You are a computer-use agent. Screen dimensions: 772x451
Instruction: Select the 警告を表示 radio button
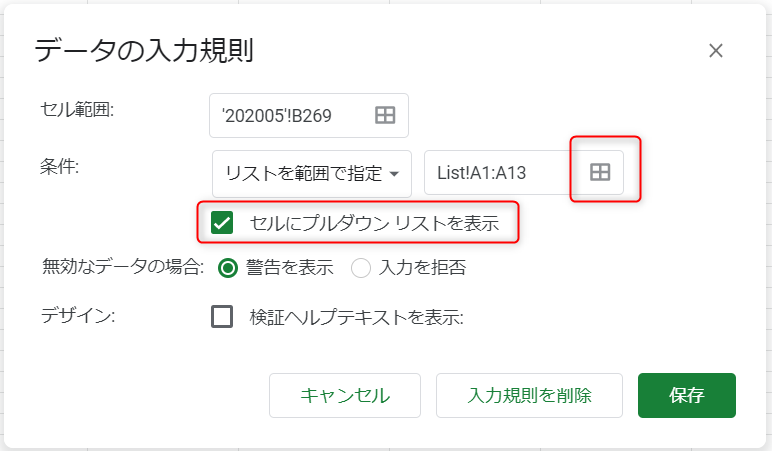tap(228, 268)
